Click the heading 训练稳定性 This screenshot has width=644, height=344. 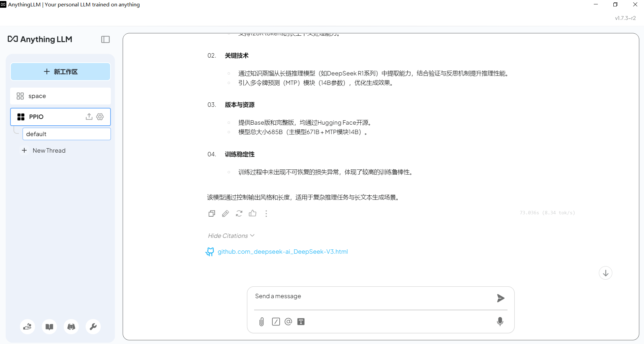240,154
